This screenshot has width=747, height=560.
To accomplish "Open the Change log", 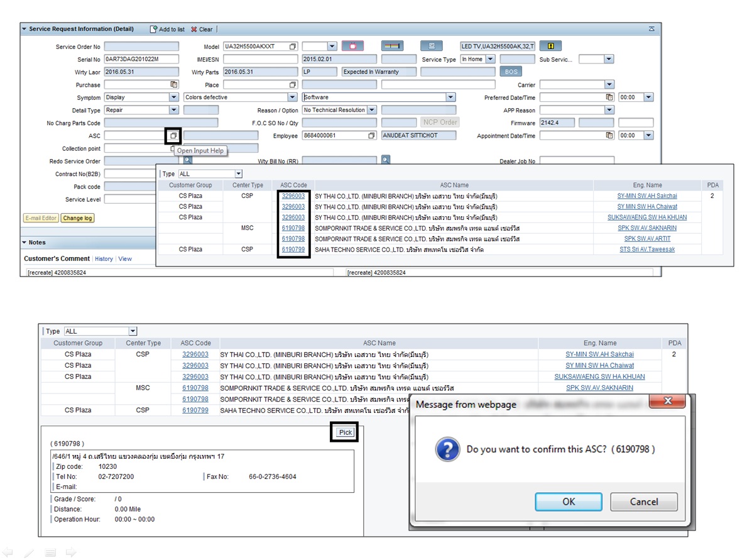I will (x=78, y=218).
